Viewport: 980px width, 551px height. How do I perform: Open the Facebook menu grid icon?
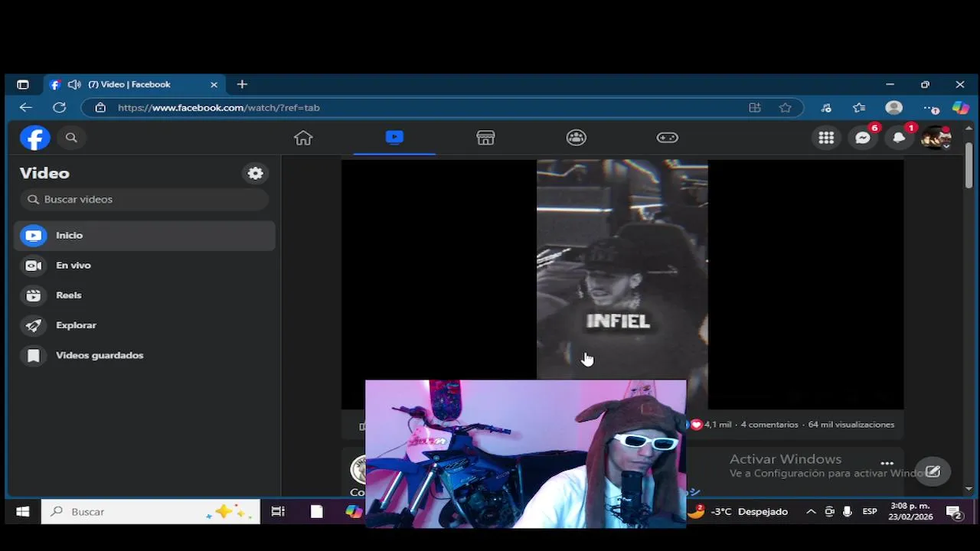826,138
